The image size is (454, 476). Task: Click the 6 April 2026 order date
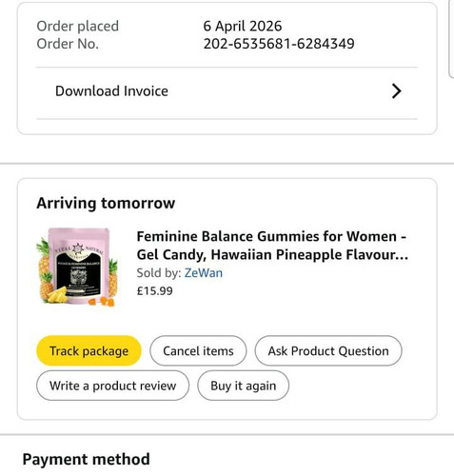[x=243, y=26]
